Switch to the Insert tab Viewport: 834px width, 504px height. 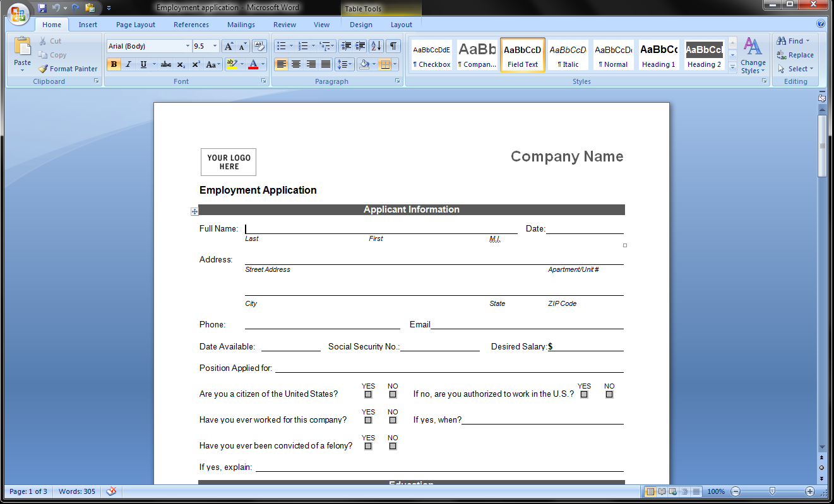88,25
